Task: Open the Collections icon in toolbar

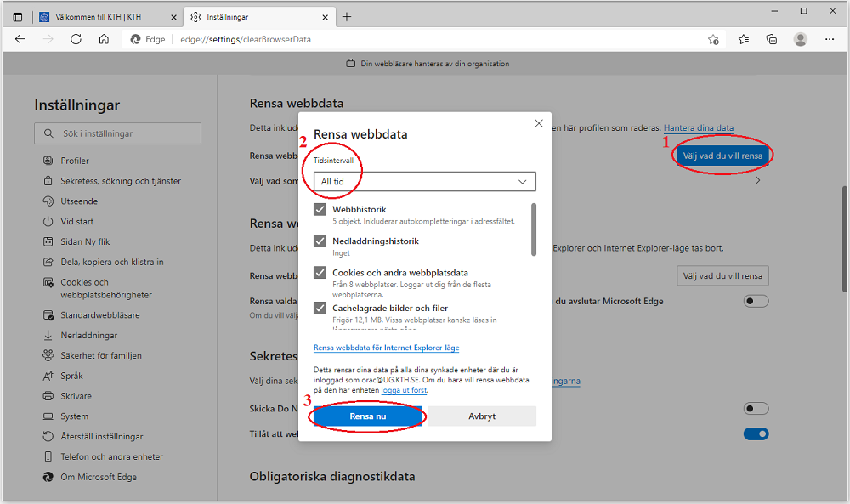Action: 772,39
